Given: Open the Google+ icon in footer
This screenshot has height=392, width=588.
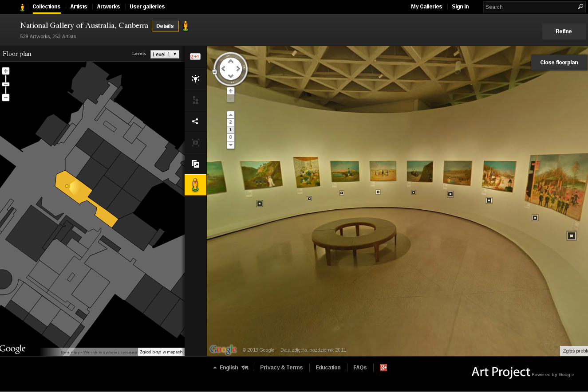Looking at the screenshot, I should (383, 368).
